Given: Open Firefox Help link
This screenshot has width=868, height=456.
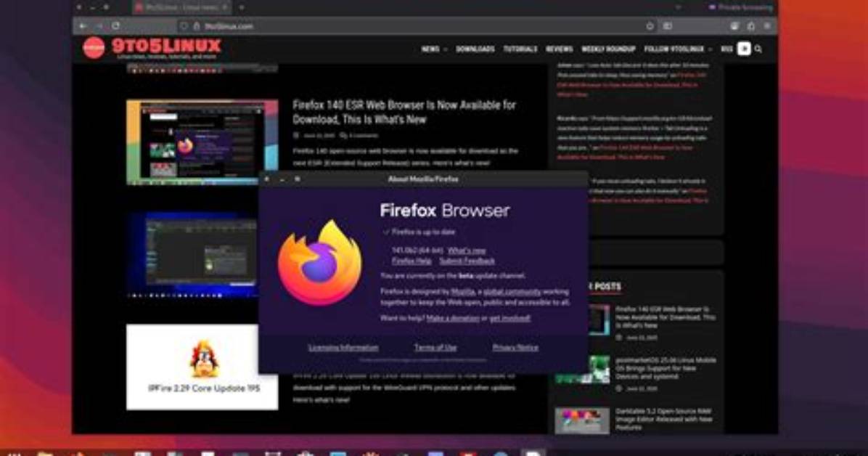Looking at the screenshot, I should tap(412, 261).
